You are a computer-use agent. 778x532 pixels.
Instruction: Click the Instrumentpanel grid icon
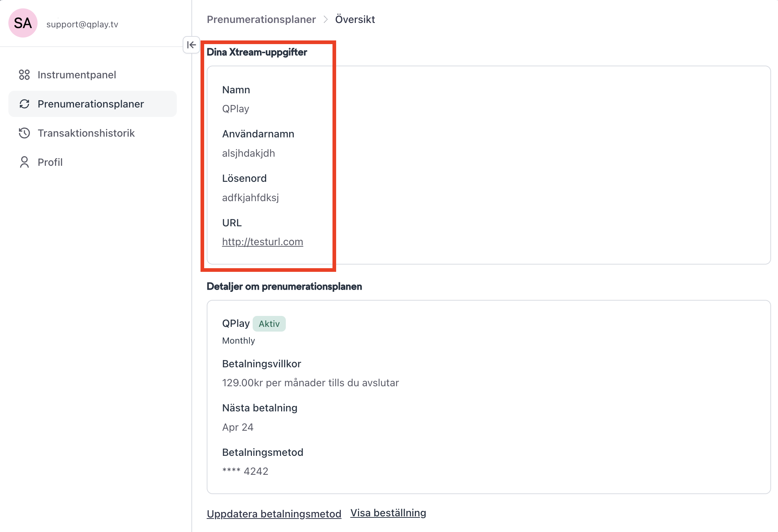click(x=24, y=75)
